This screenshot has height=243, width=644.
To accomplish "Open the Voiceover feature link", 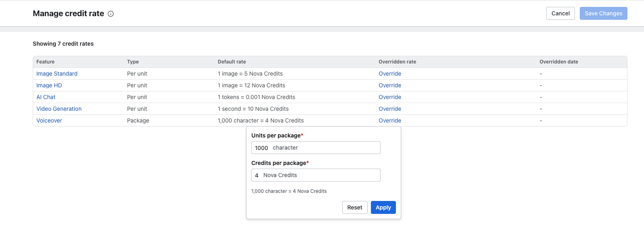I will (x=49, y=120).
